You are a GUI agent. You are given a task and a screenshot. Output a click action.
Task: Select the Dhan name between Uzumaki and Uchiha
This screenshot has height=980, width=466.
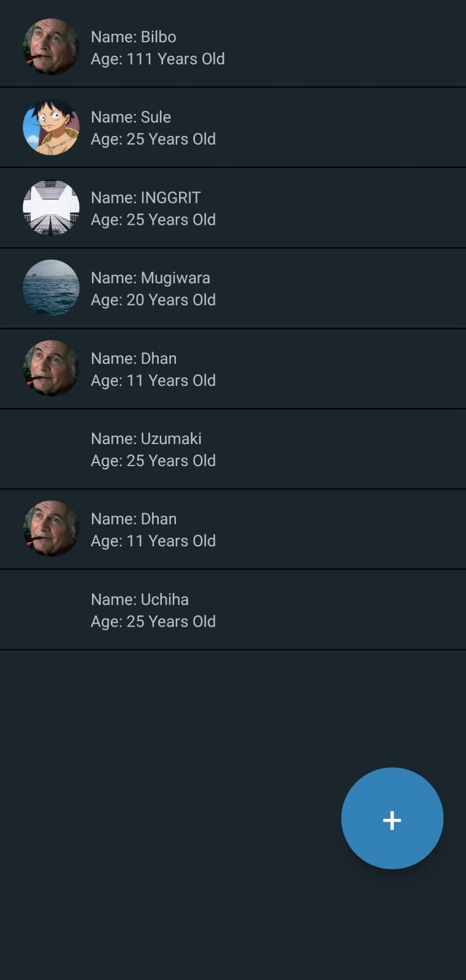(134, 519)
